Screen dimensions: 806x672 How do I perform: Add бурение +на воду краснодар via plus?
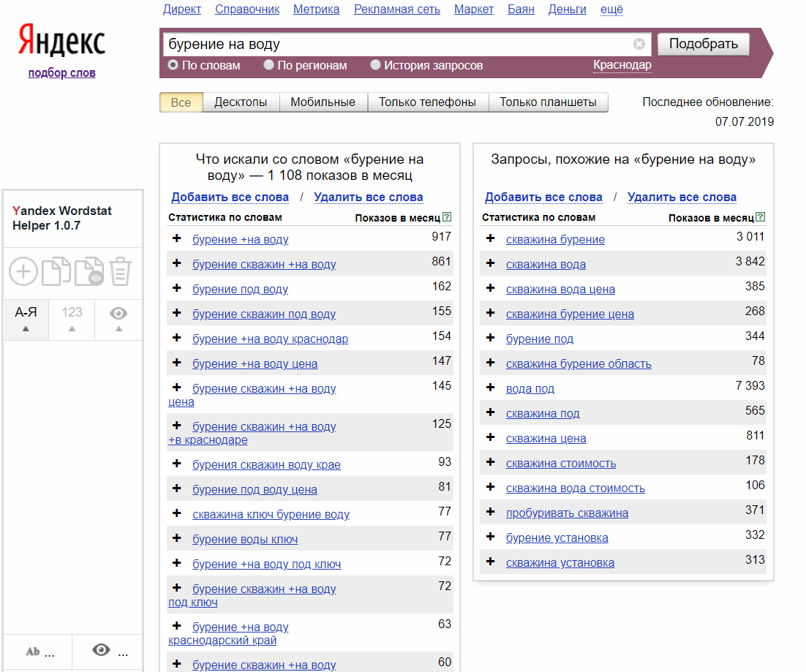(x=177, y=338)
